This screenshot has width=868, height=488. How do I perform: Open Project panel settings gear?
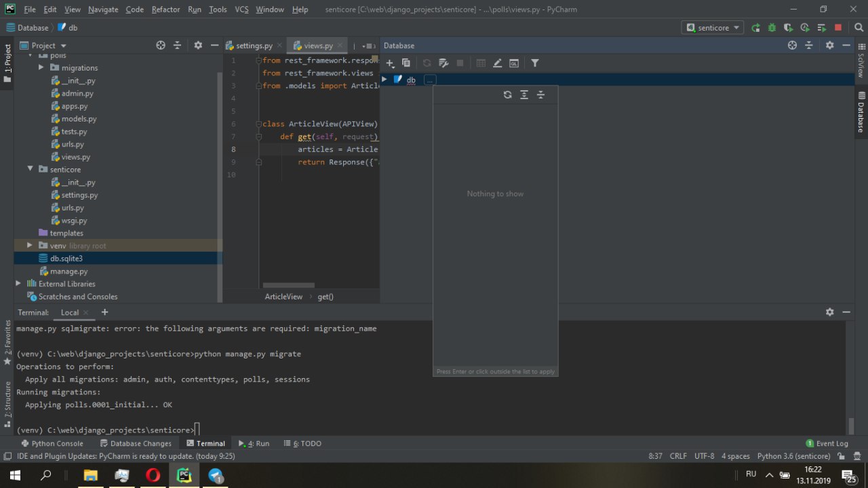[x=198, y=45]
